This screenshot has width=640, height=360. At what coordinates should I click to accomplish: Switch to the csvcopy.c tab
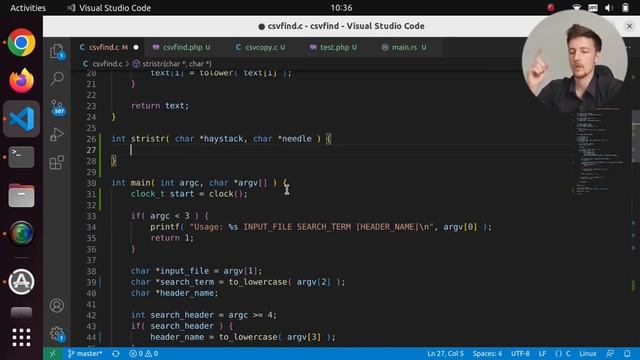[261, 47]
